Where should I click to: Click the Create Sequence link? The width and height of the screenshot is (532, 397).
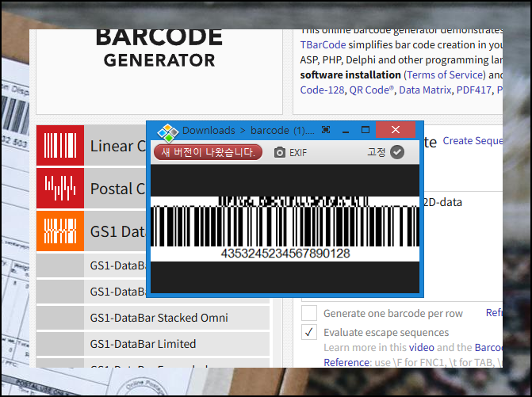[473, 140]
